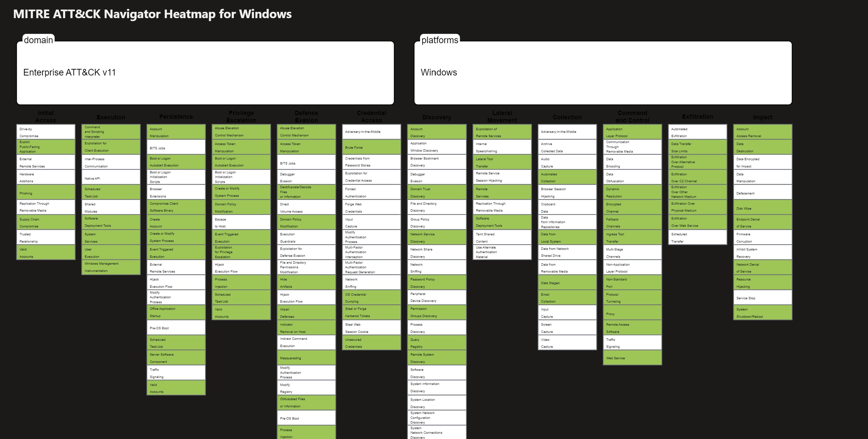Click the Ingress Tool Transfer cell
Image resolution: width=868 pixels, height=439 pixels.
632,237
